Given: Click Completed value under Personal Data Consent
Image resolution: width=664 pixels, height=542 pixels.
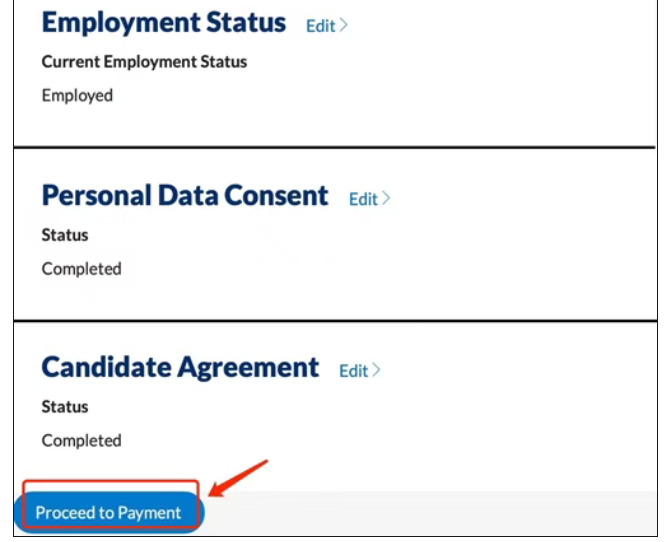Looking at the screenshot, I should 81,269.
